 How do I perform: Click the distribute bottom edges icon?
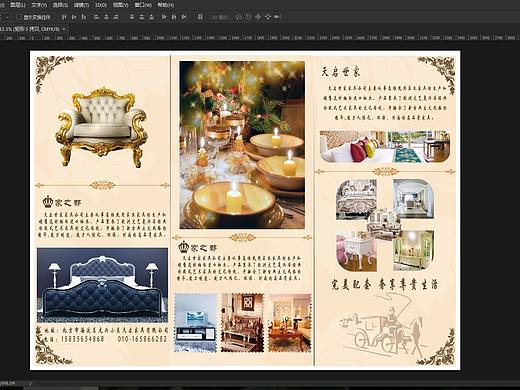[151, 17]
